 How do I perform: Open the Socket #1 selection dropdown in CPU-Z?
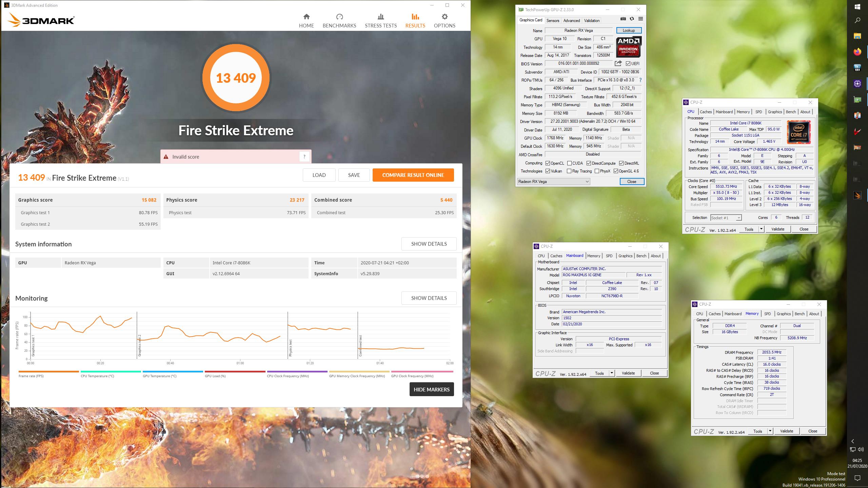pyautogui.click(x=726, y=218)
